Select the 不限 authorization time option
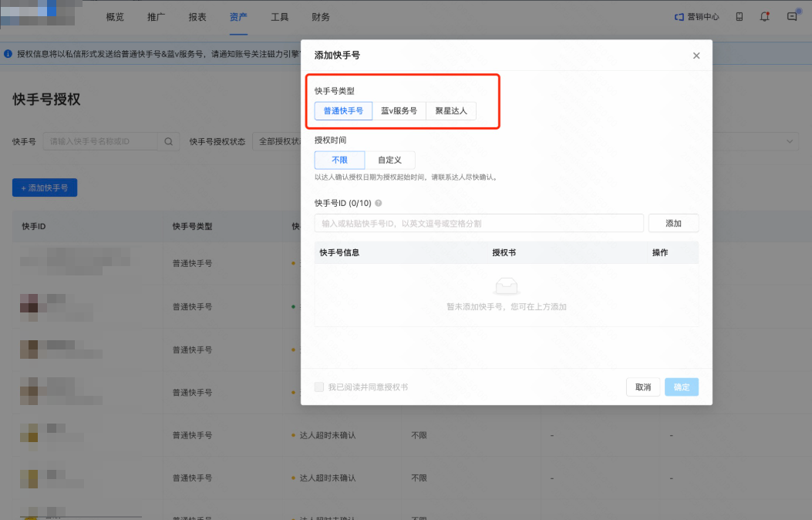Screen dimensions: 812x520 click(x=339, y=160)
